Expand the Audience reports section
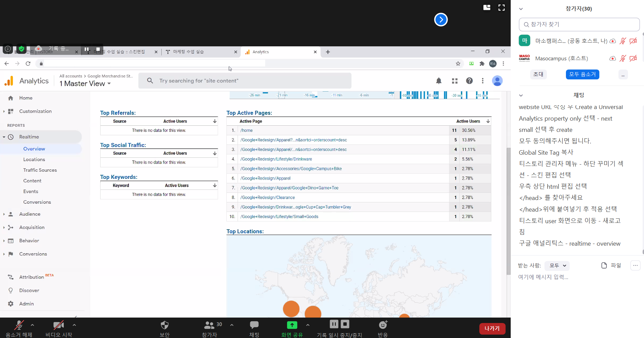Screen dimensions: 644x338 tap(30, 214)
